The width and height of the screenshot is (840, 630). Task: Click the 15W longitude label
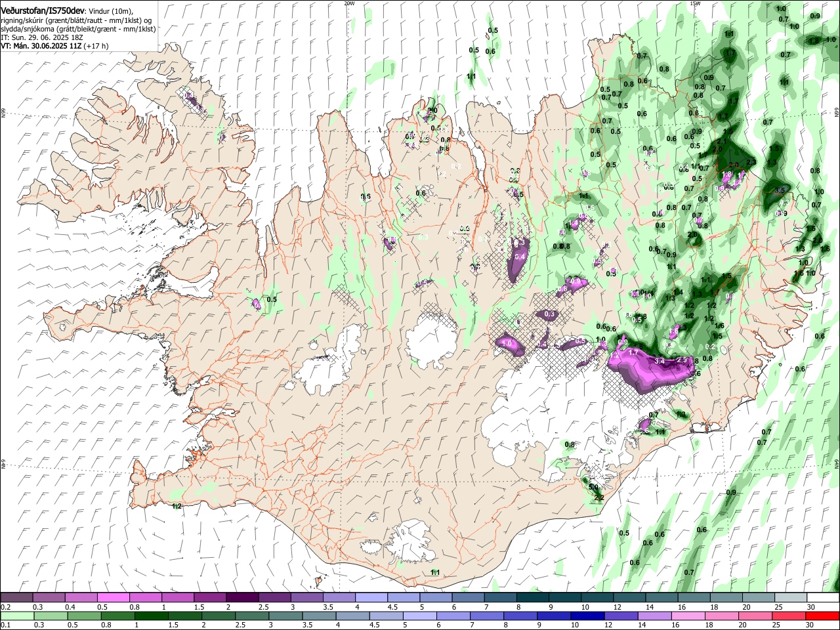(695, 3)
